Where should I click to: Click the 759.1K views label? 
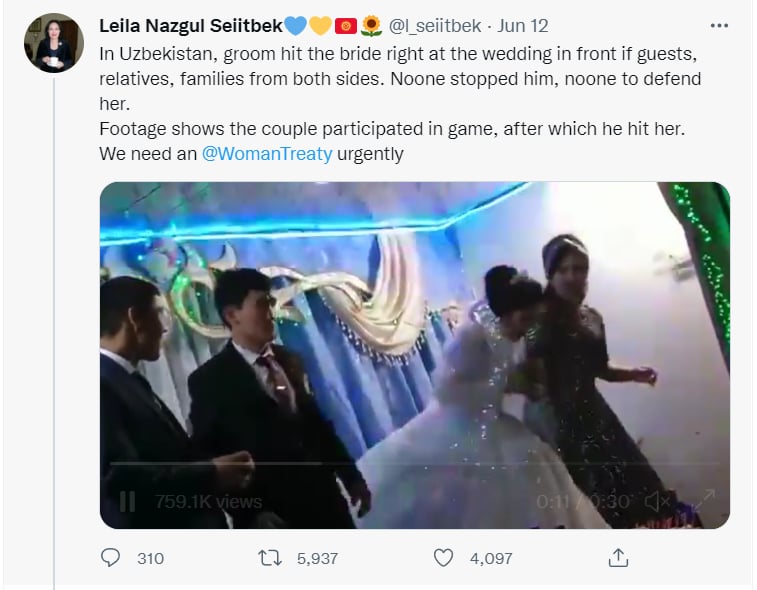click(x=208, y=502)
